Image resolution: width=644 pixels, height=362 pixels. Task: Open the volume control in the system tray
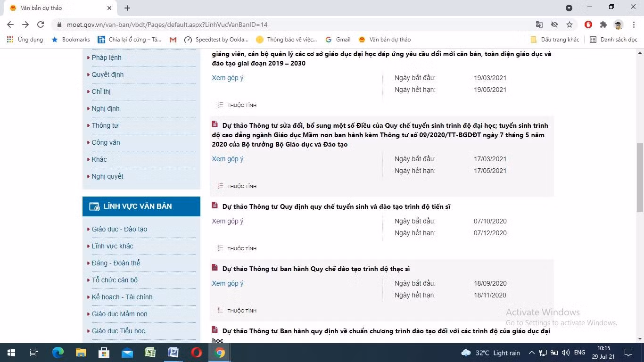click(x=566, y=353)
